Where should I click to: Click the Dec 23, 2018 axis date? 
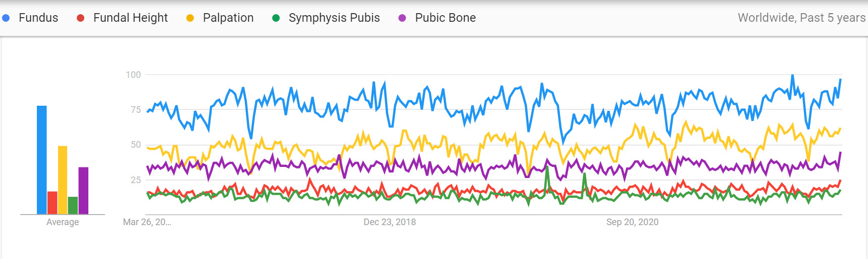point(390,222)
